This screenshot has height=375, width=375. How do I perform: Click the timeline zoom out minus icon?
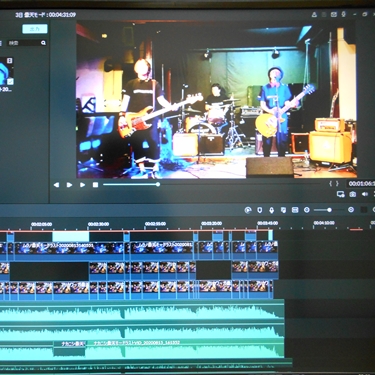click(x=307, y=210)
